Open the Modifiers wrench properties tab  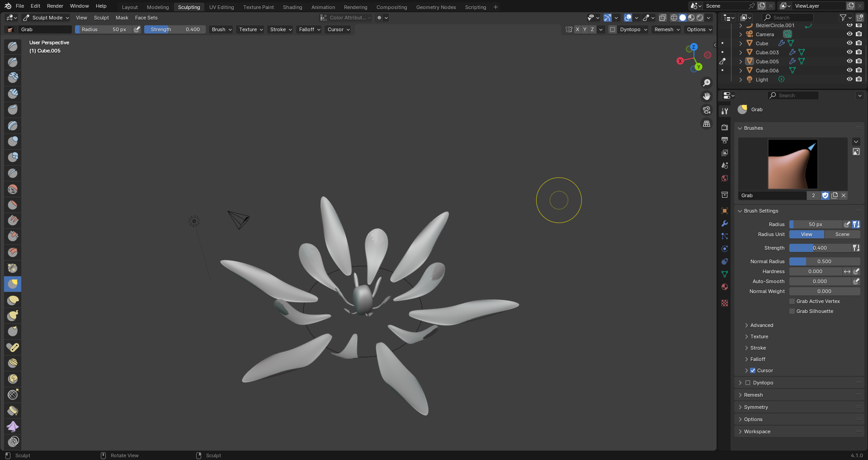(x=725, y=223)
